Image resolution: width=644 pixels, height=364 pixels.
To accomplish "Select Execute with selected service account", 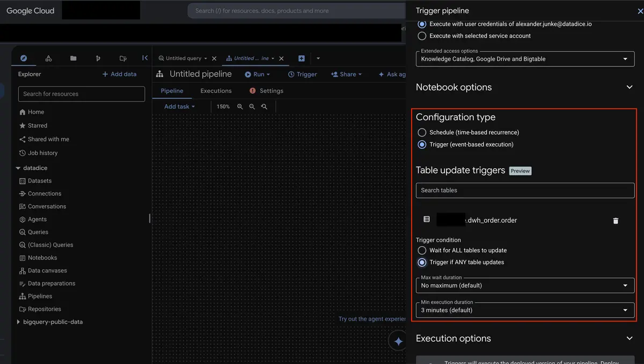I will tap(422, 36).
